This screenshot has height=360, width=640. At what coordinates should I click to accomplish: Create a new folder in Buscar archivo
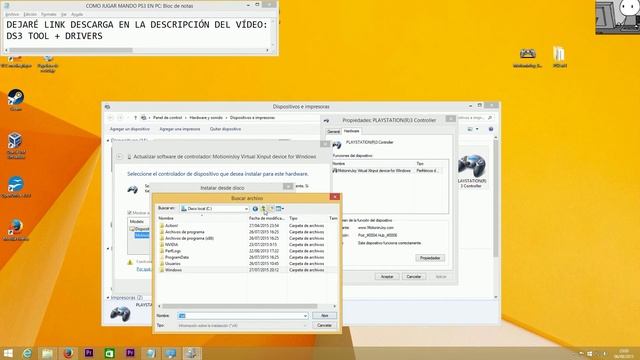tap(271, 209)
